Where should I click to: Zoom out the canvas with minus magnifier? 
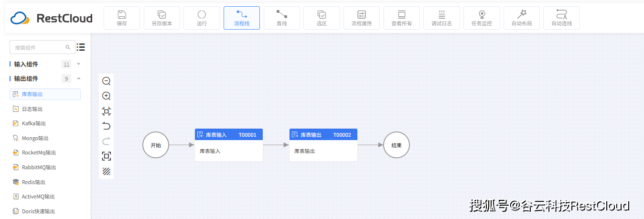(107, 81)
